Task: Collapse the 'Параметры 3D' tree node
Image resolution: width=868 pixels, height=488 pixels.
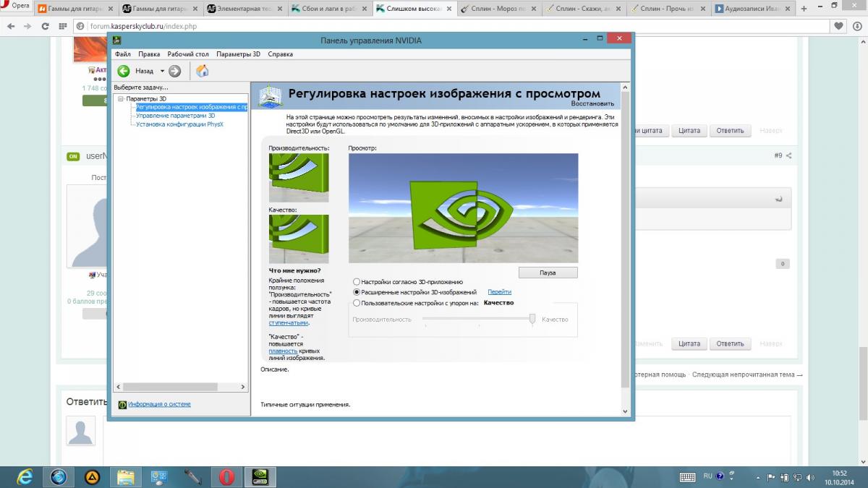Action: (x=121, y=98)
